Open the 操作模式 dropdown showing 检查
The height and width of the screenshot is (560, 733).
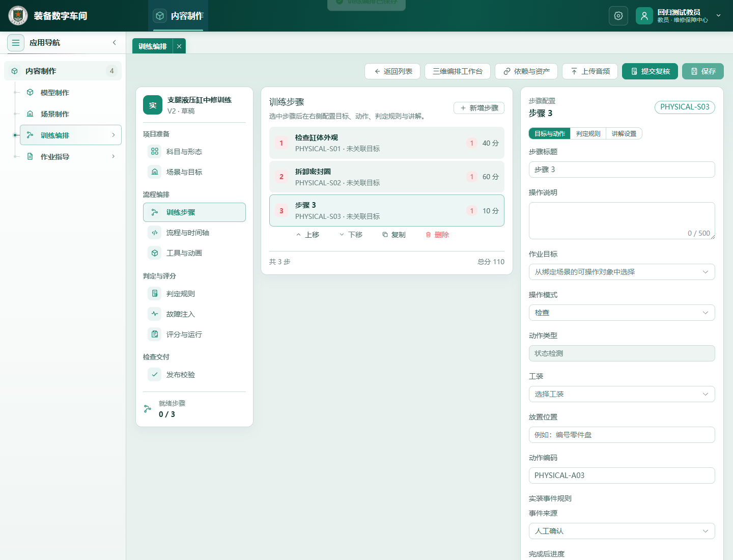point(622,313)
